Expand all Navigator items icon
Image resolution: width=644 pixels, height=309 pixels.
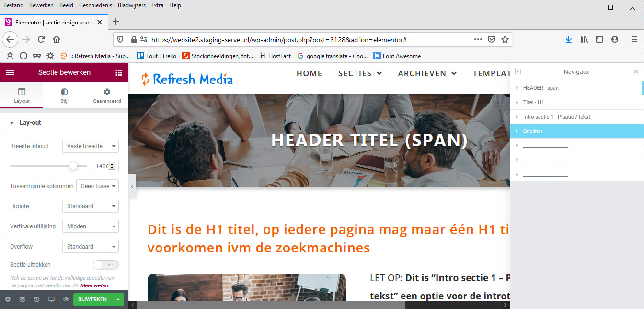(x=517, y=72)
